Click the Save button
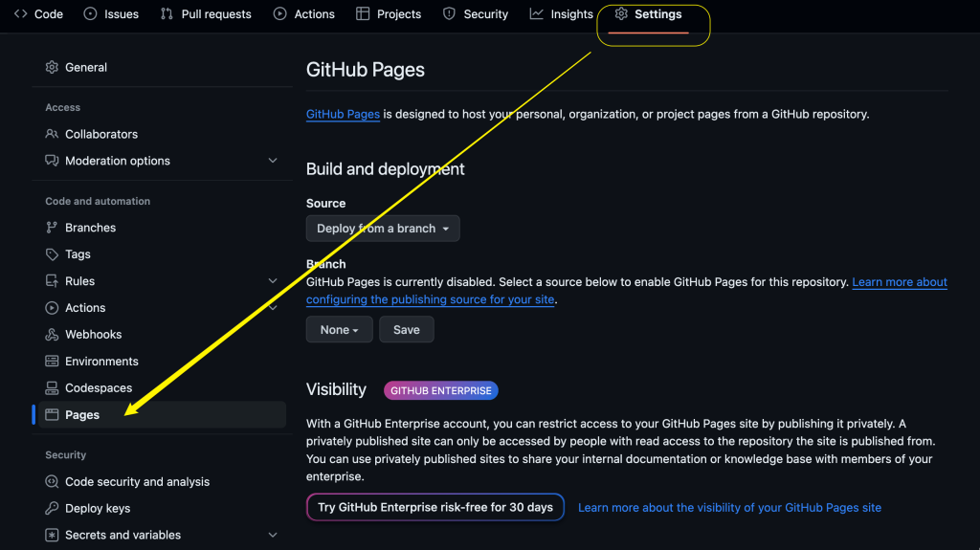980x550 pixels. (406, 329)
